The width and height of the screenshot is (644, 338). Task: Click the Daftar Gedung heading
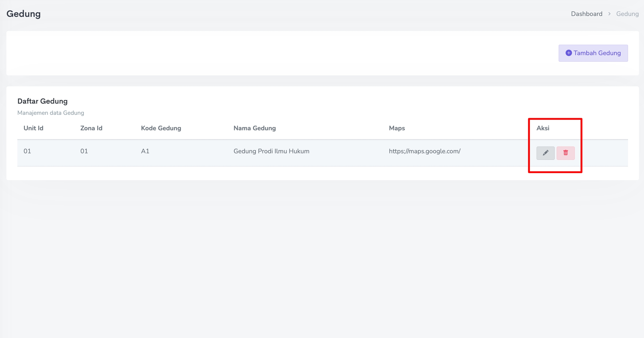(42, 101)
